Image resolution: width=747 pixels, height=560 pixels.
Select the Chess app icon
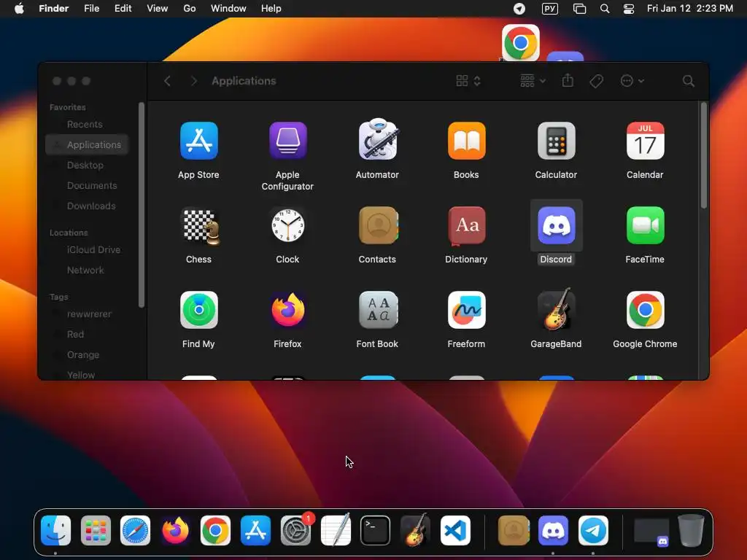click(x=200, y=227)
